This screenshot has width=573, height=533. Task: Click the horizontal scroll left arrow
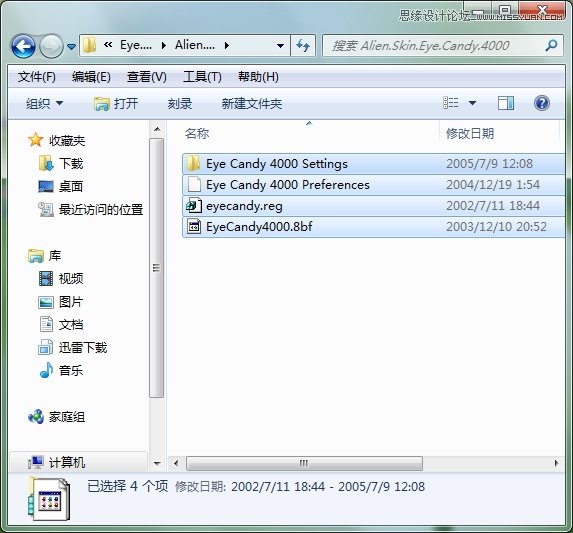pyautogui.click(x=176, y=464)
